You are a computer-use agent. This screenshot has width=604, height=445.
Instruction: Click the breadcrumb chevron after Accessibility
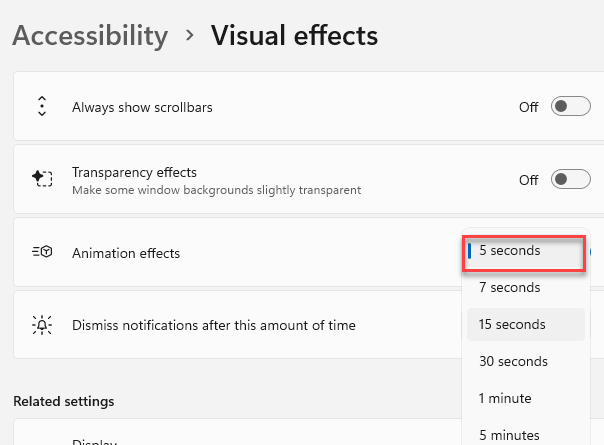coord(190,35)
